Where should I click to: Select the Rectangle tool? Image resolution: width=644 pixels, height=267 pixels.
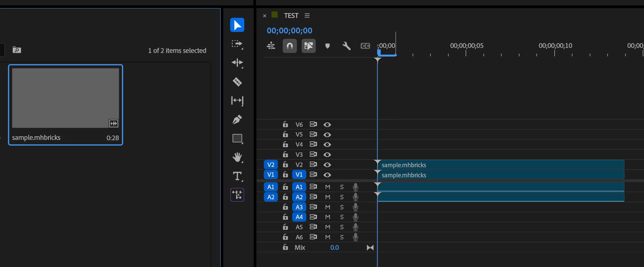click(x=237, y=139)
